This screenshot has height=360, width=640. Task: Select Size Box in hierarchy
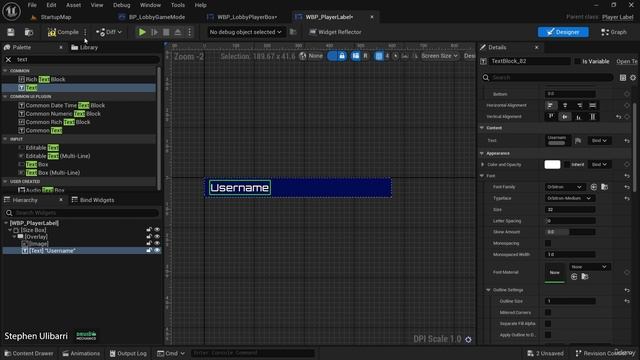[33, 230]
